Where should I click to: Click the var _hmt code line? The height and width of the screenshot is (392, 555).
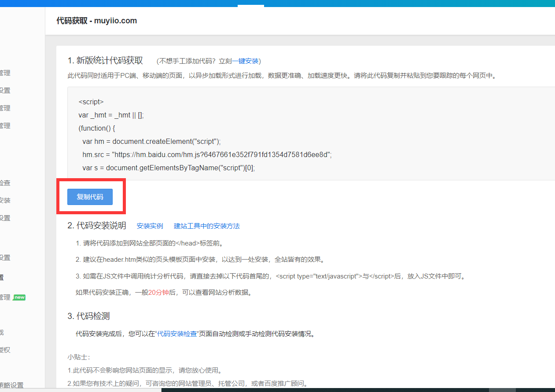(x=111, y=115)
